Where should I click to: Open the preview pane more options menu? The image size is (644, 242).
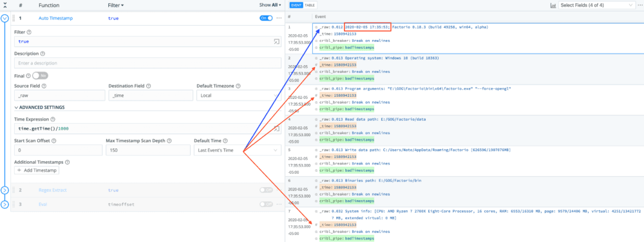[640, 5]
